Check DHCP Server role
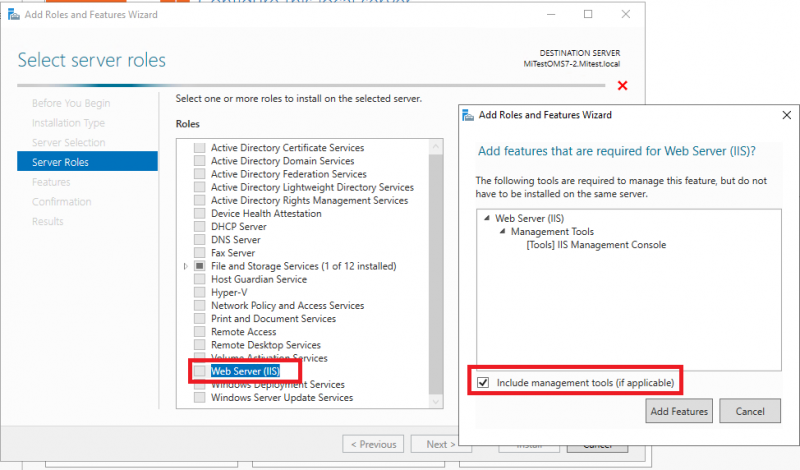The width and height of the screenshot is (800, 470). [199, 227]
